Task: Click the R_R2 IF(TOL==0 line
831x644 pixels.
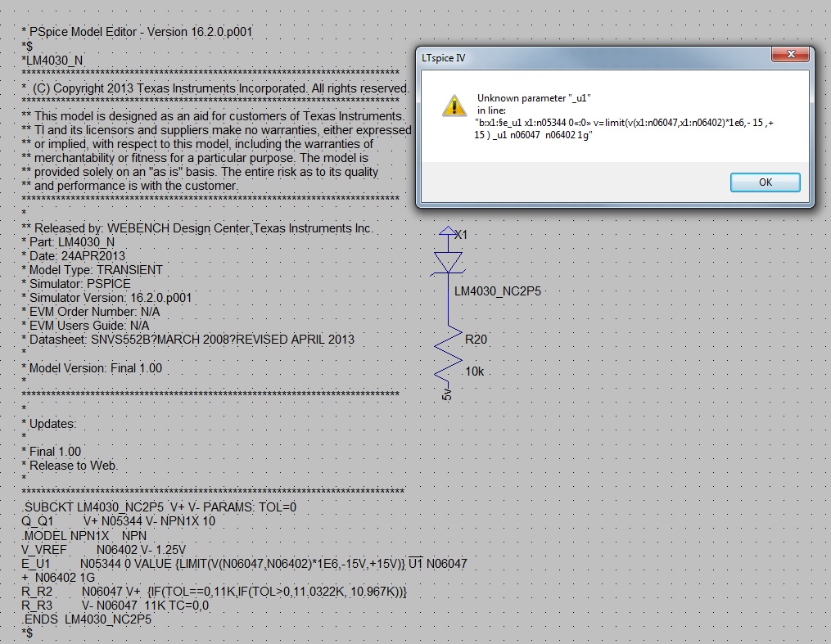Action: tap(215, 592)
